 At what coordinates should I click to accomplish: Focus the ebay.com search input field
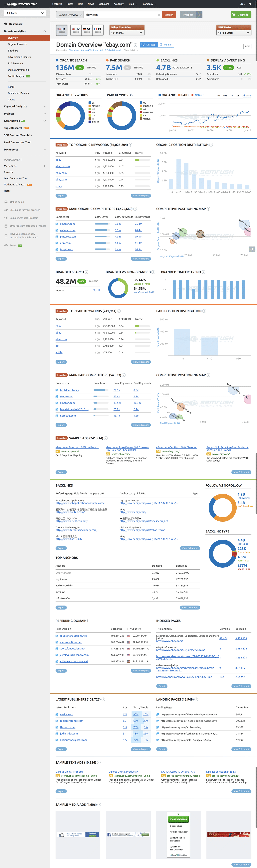[120, 15]
